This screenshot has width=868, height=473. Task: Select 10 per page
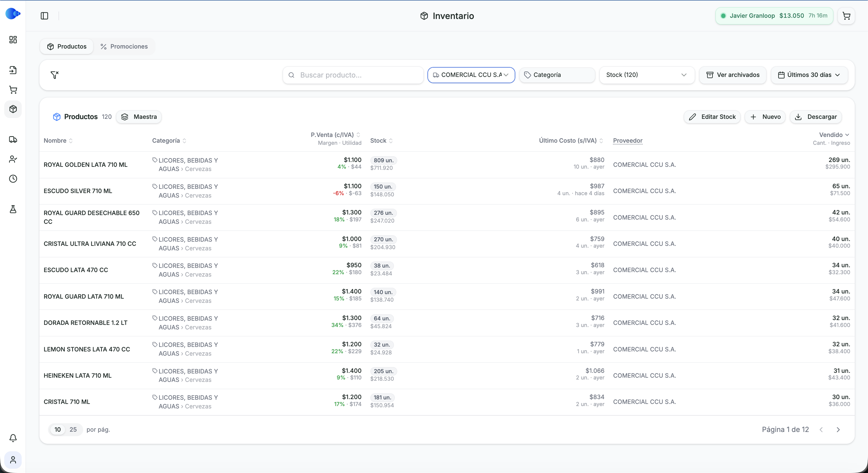58,430
